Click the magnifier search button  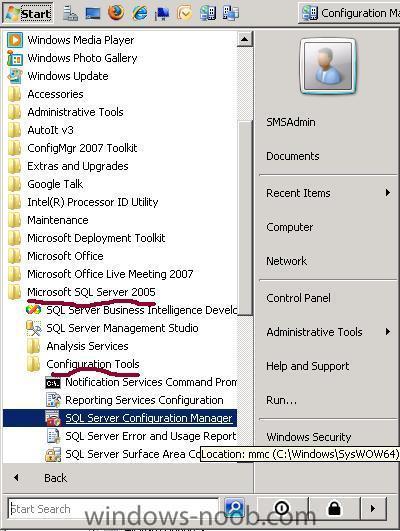(234, 508)
